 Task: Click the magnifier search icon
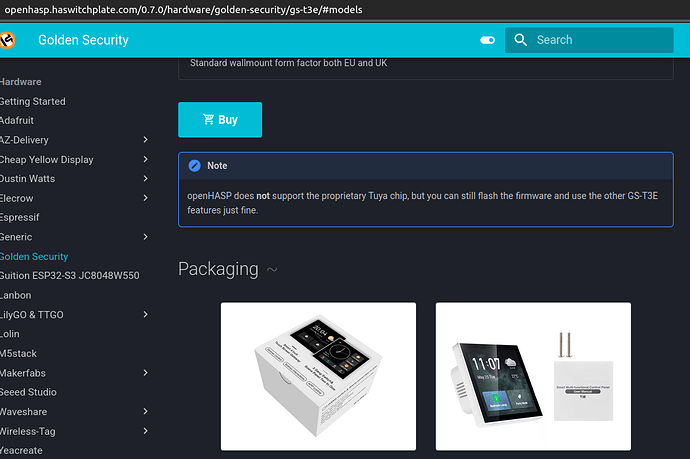520,40
